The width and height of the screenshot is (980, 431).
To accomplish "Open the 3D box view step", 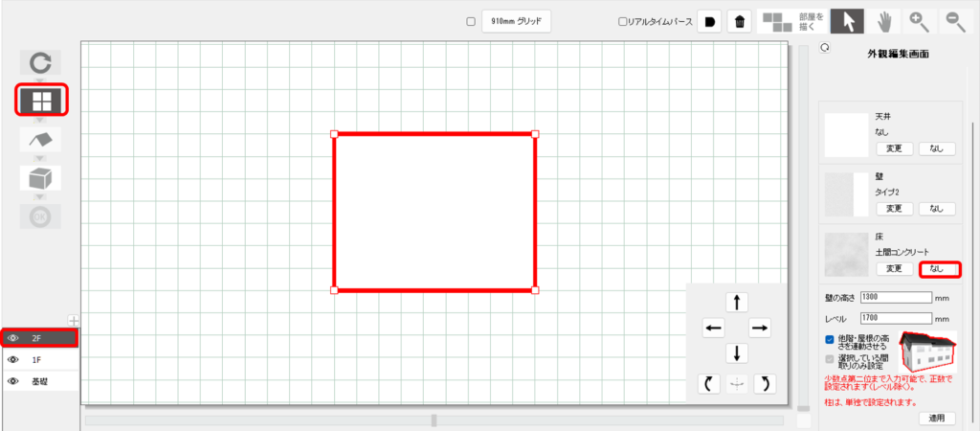I will click(40, 178).
